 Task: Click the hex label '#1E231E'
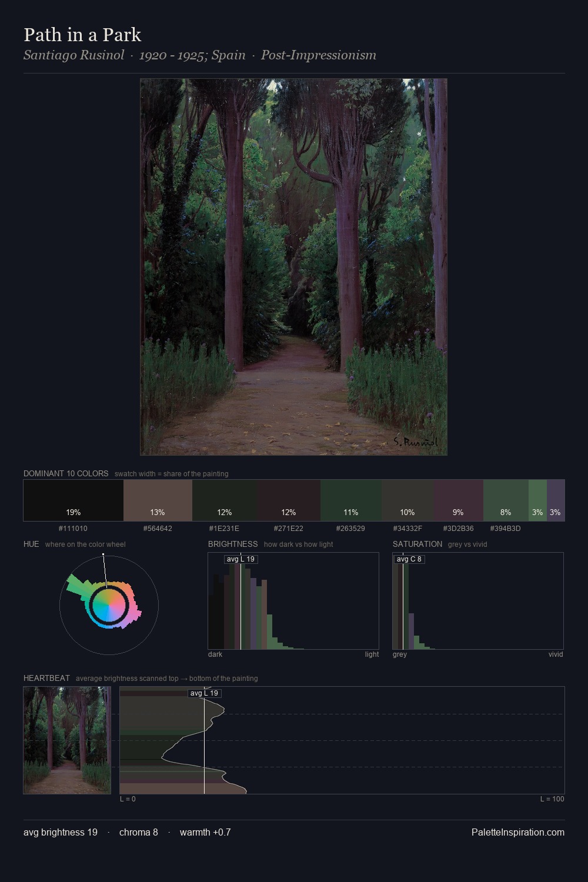224,529
